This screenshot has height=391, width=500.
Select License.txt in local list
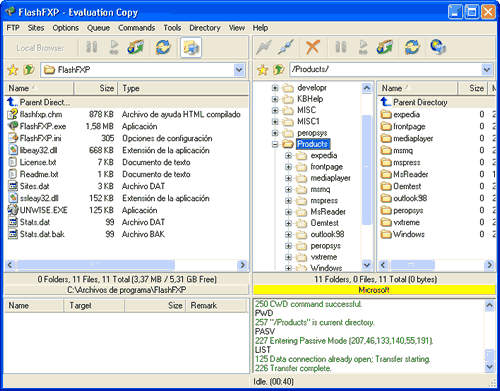(38, 162)
